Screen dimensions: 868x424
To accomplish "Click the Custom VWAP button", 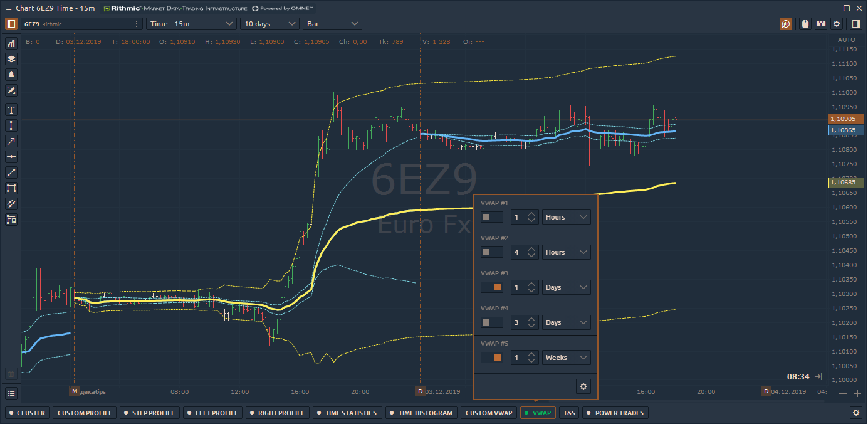I will (x=489, y=413).
